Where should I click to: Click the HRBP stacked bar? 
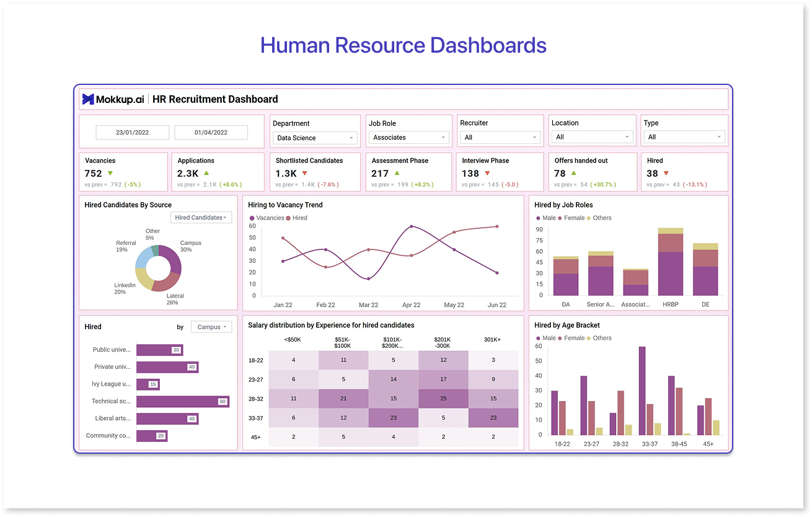click(x=671, y=262)
